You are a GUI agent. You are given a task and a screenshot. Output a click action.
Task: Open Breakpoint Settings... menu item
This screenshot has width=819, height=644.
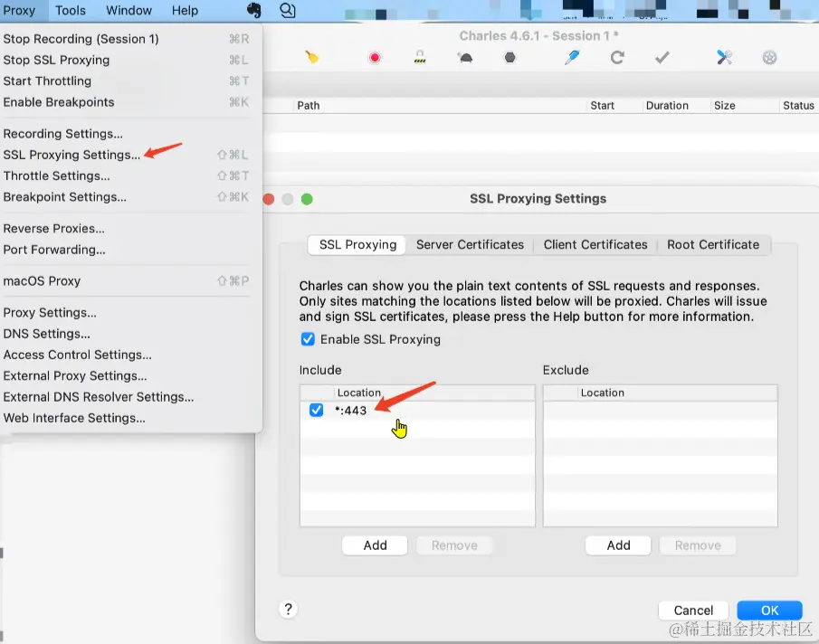pyautogui.click(x=126, y=197)
